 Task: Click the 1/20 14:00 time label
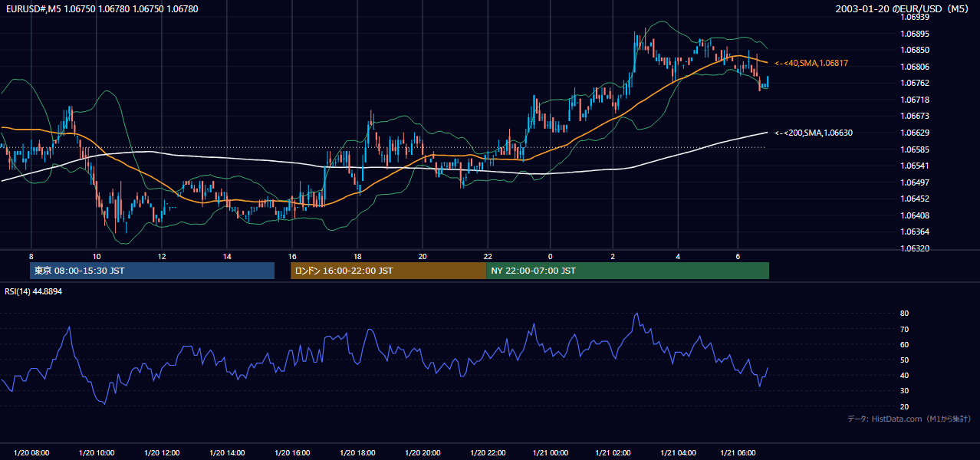(227, 453)
